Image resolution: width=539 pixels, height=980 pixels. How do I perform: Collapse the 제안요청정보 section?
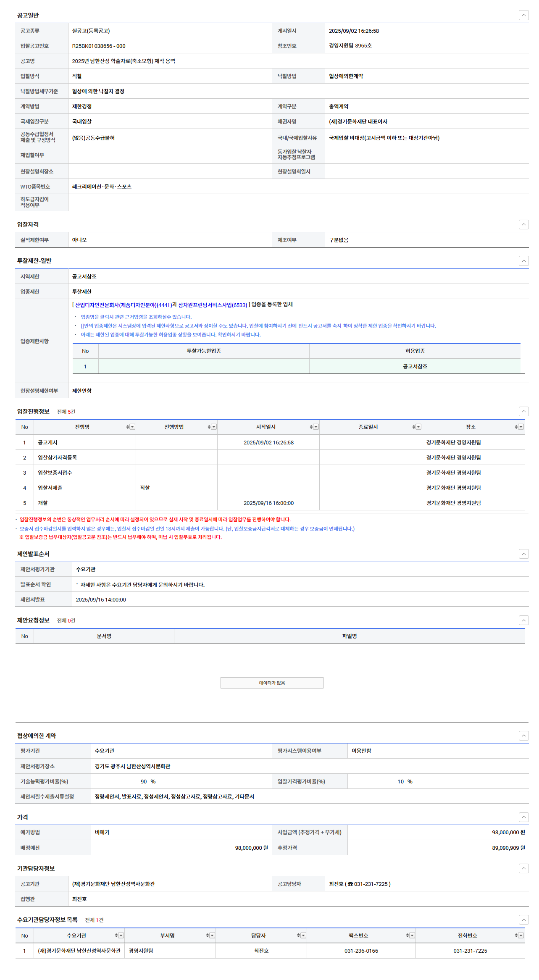[523, 620]
